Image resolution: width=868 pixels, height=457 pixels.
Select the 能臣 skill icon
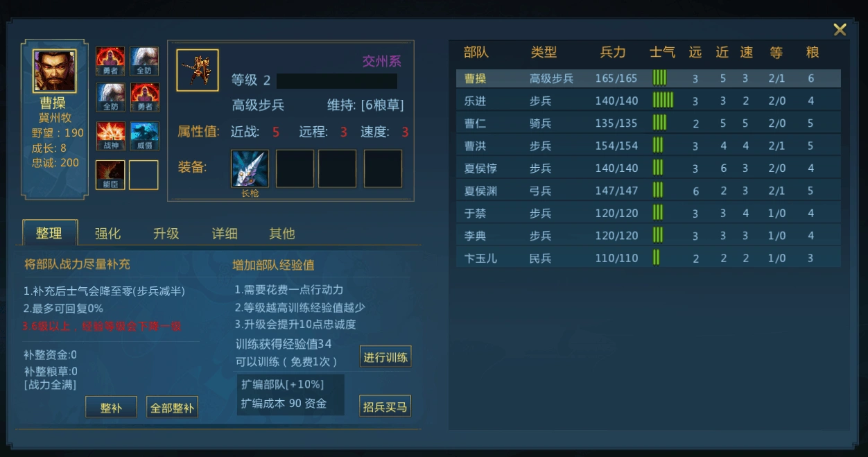110,175
